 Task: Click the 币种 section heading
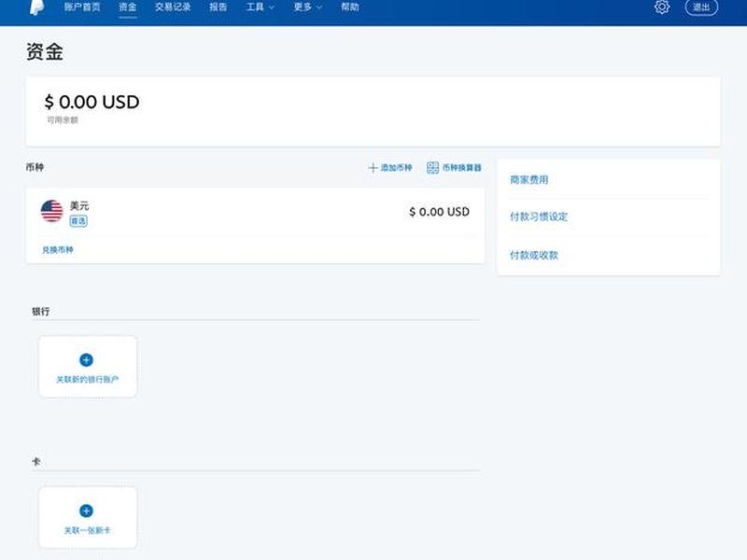(35, 167)
